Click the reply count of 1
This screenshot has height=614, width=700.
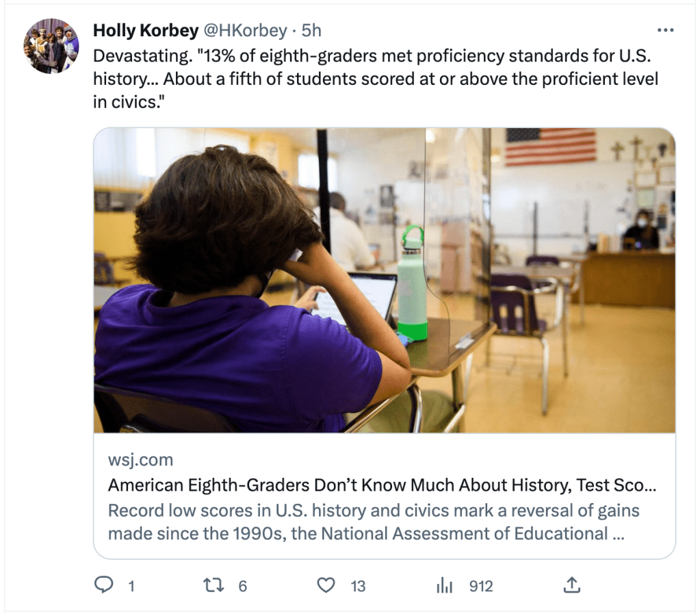tap(131, 586)
